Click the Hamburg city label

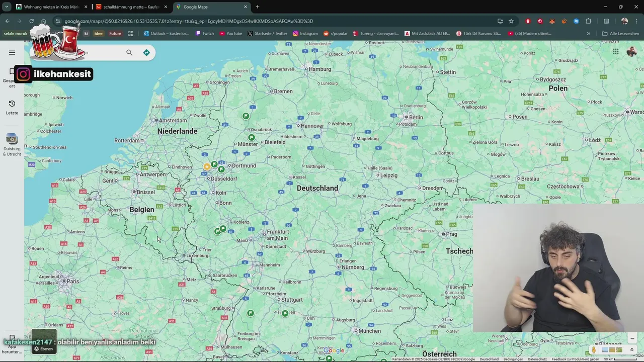320,69
